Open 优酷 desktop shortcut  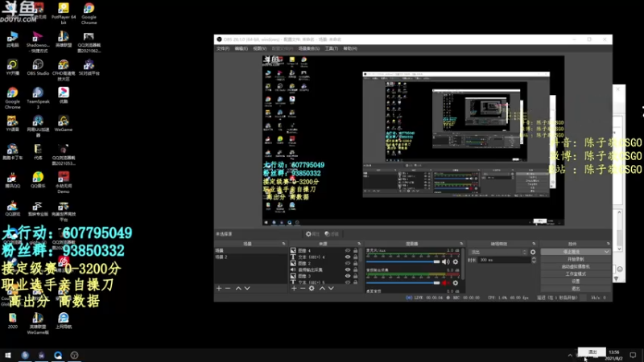64,95
